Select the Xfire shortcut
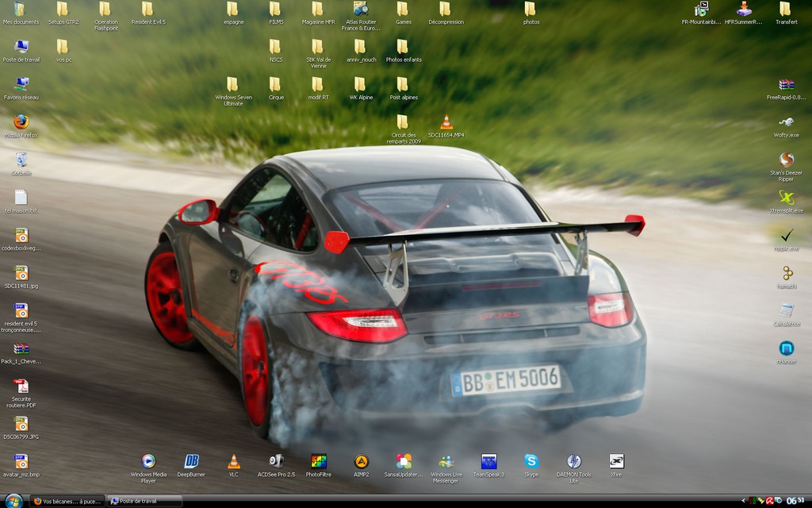Image resolution: width=812 pixels, height=508 pixels. click(616, 461)
